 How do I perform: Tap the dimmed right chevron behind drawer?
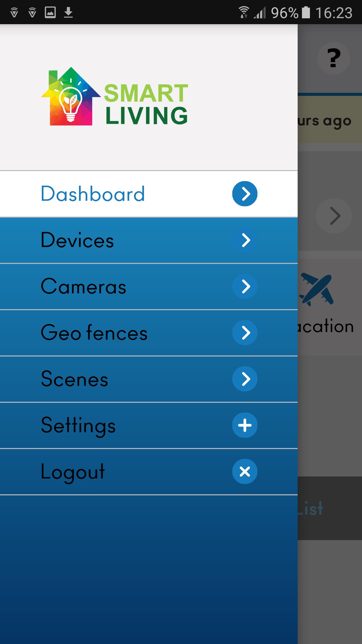click(x=334, y=216)
